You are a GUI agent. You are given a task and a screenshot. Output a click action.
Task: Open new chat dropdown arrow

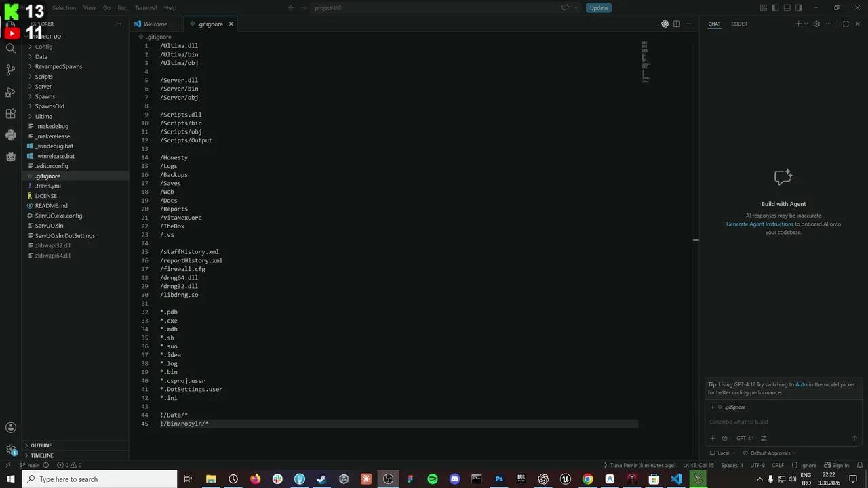[806, 24]
